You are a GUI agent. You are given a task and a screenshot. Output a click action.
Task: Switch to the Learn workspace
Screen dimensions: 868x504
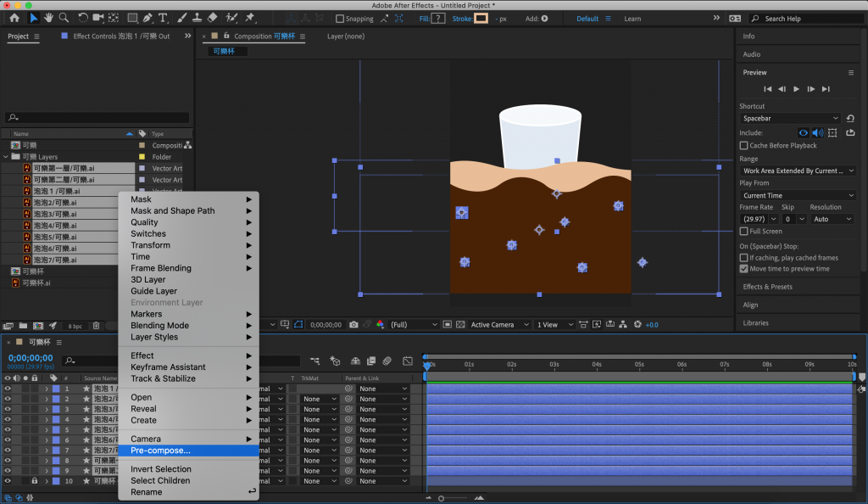pos(632,19)
